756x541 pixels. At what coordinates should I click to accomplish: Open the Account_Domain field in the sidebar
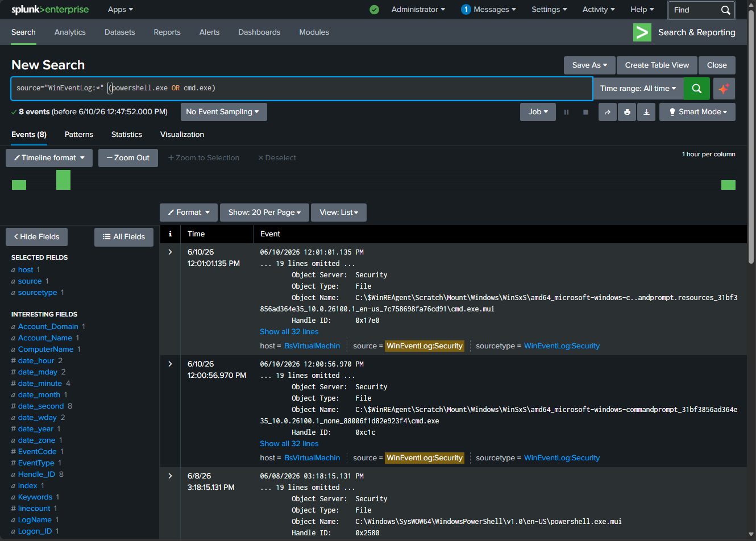[x=48, y=327]
